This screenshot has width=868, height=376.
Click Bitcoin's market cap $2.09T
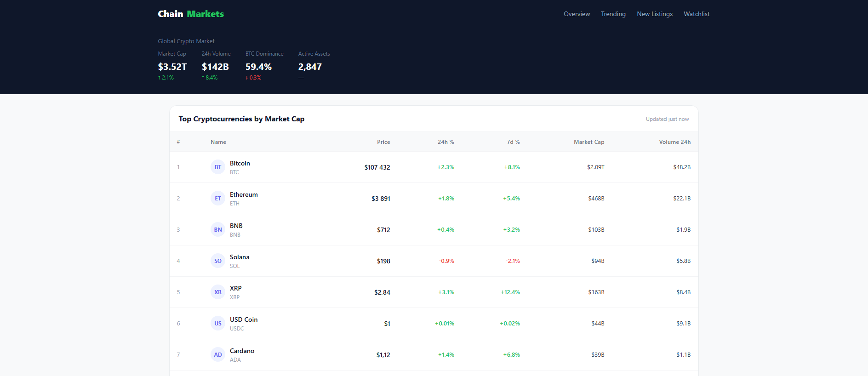tap(596, 167)
